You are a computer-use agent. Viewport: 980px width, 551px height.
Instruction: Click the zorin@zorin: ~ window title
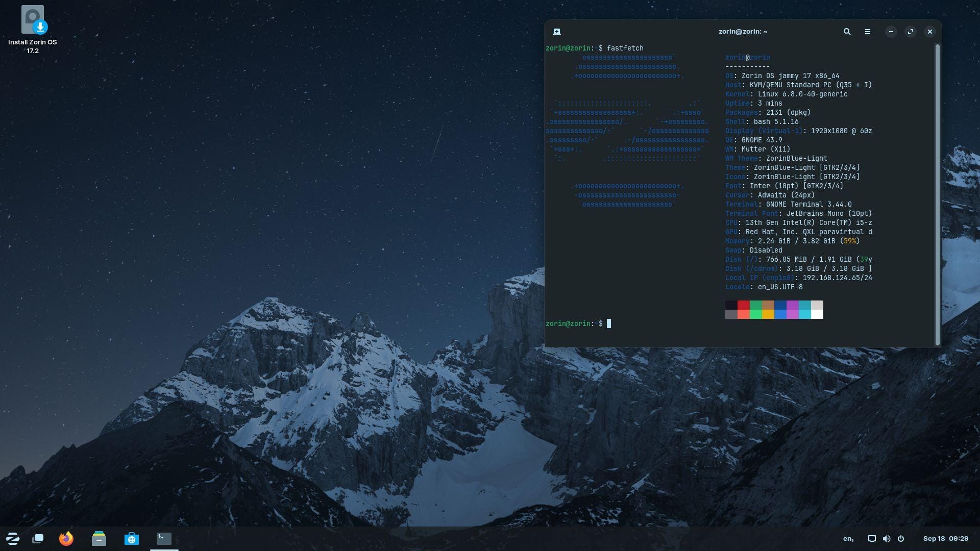[x=743, y=31]
